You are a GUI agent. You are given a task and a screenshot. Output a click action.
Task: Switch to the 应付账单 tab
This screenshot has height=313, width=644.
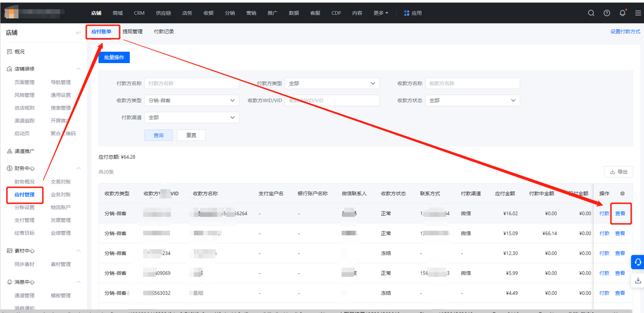pos(101,32)
